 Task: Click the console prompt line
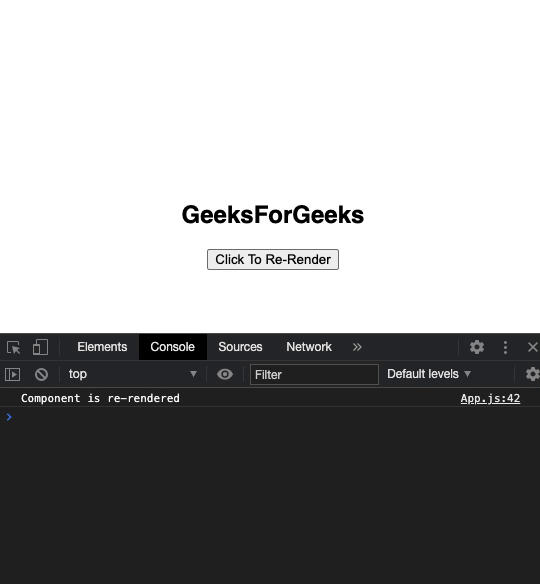[x=270, y=417]
